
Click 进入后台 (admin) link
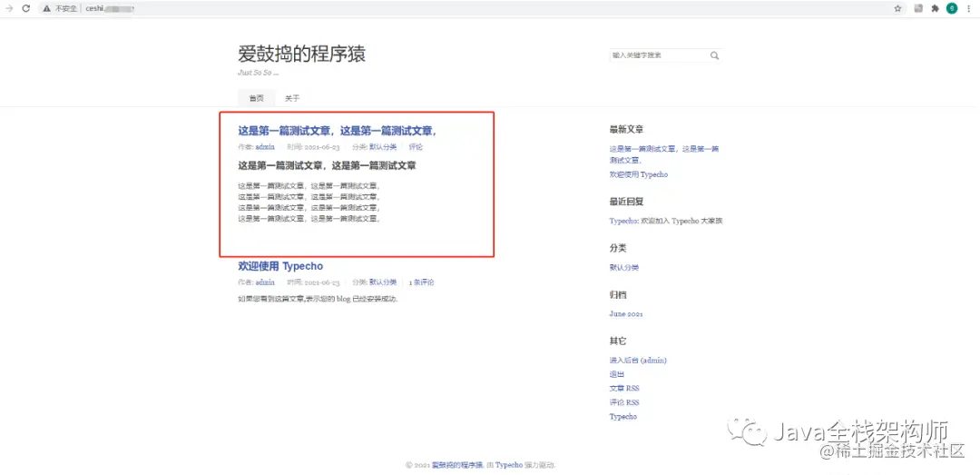(638, 361)
